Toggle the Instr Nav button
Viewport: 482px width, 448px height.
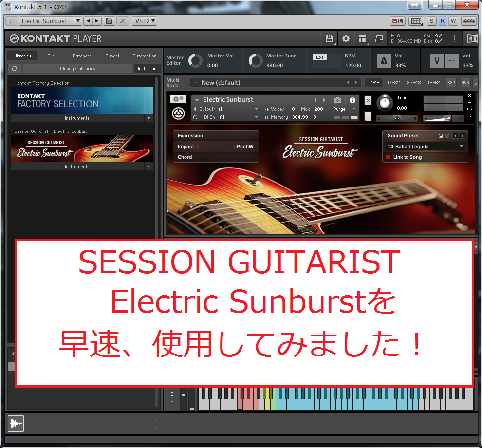[147, 69]
